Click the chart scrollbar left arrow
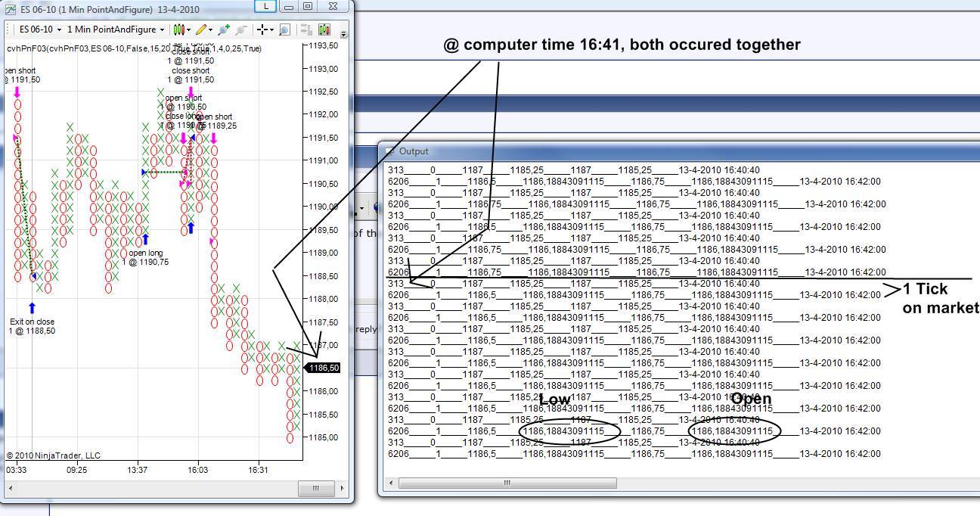This screenshot has height=516, width=980. pyautogui.click(x=10, y=488)
